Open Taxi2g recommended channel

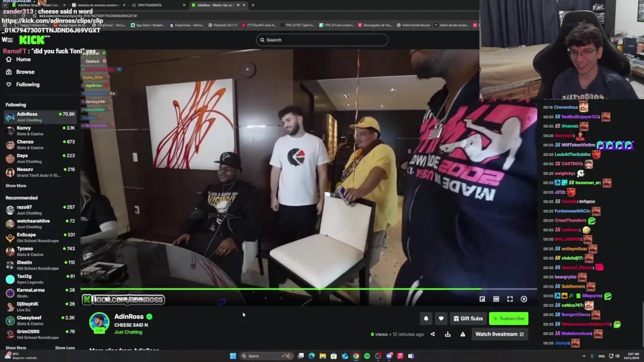coord(40,279)
